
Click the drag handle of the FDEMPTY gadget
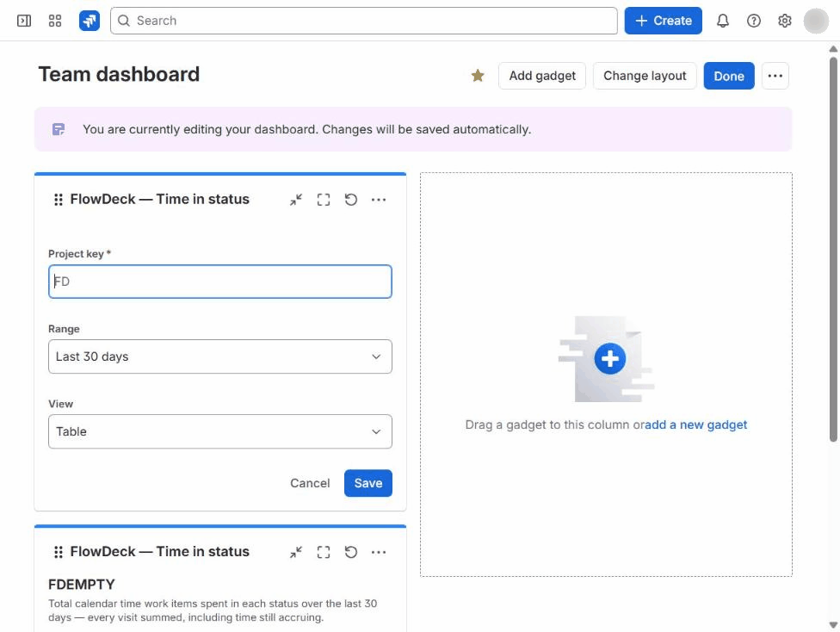[59, 552]
